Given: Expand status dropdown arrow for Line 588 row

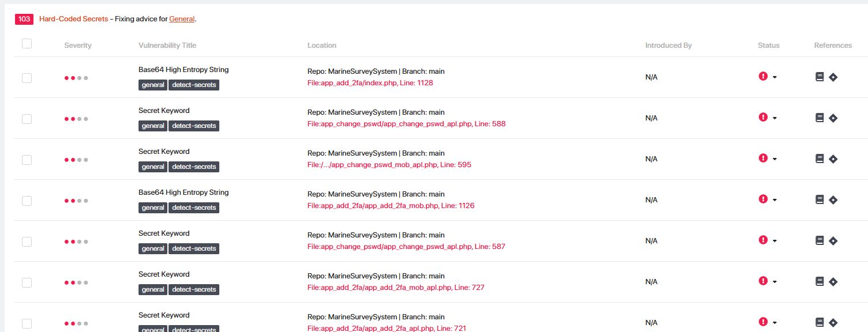Looking at the screenshot, I should click(775, 118).
